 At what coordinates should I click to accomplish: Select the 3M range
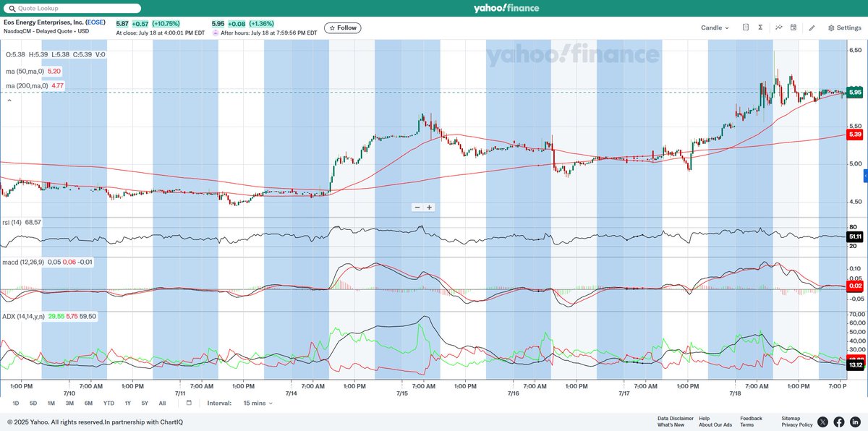point(69,403)
